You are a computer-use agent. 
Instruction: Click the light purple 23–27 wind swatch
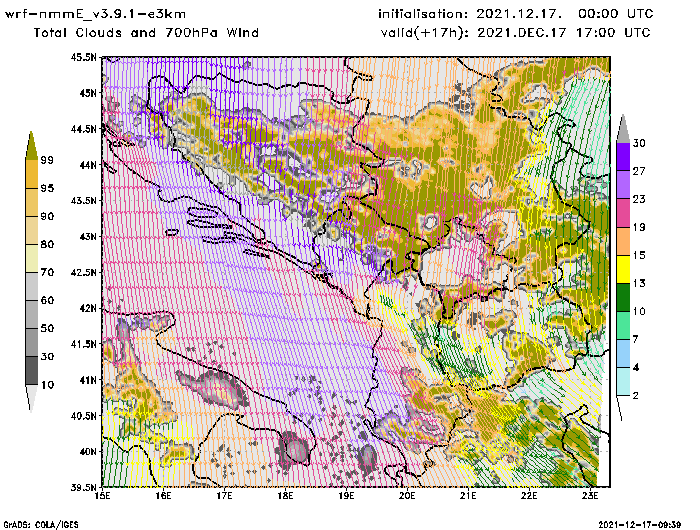point(623,185)
